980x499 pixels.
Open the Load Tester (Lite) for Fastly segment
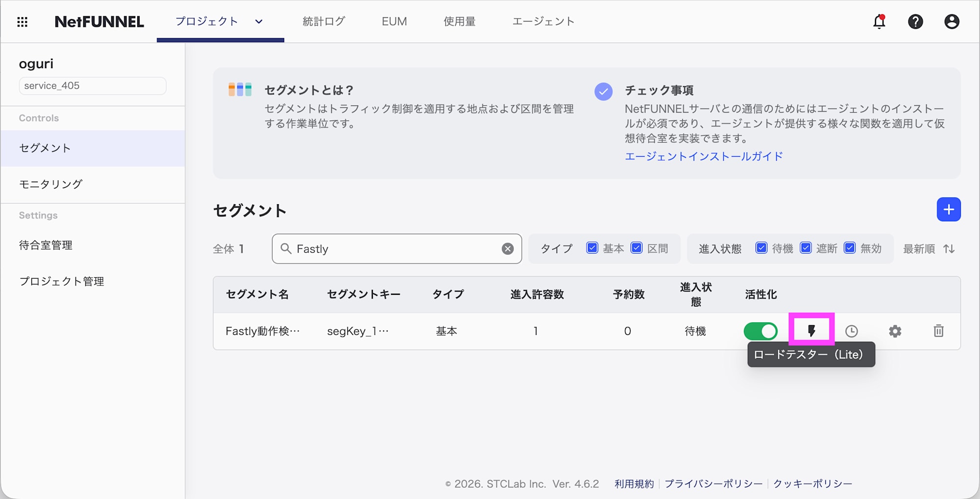811,331
